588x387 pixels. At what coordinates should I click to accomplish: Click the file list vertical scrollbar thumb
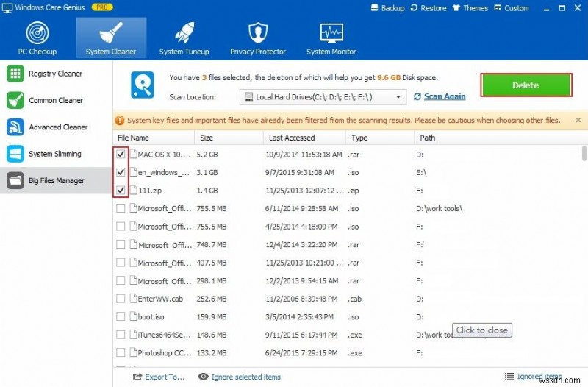(584, 154)
